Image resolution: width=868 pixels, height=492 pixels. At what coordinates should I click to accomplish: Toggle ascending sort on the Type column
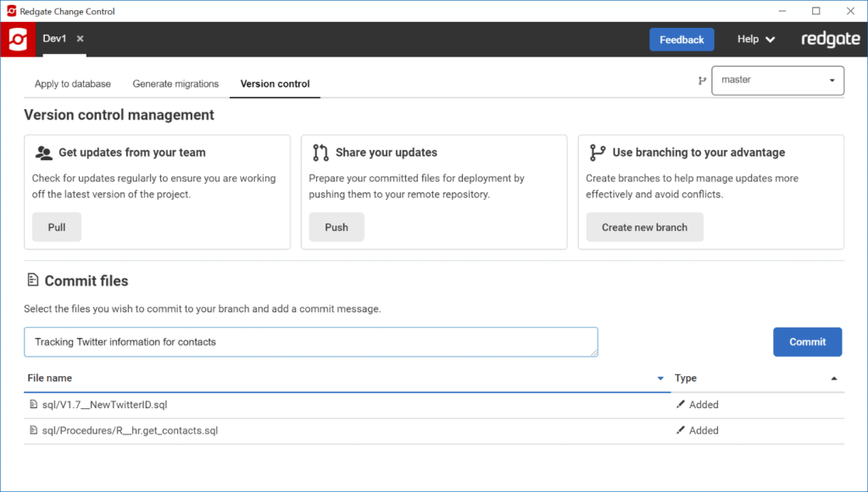(833, 379)
